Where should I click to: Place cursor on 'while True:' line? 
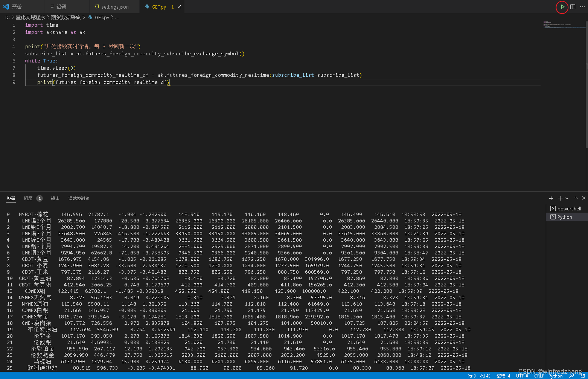click(x=41, y=61)
